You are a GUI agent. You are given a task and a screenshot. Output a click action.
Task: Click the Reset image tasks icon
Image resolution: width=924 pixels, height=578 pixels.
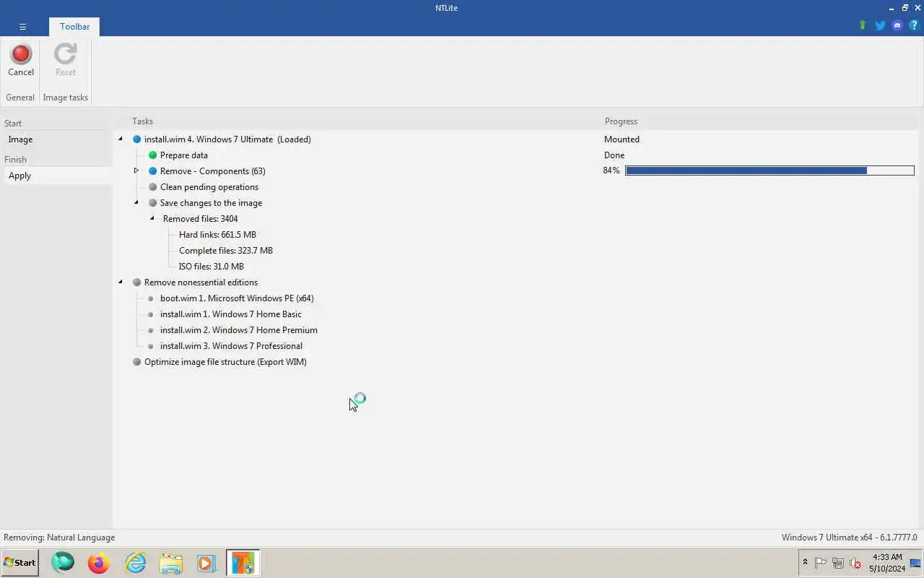click(x=65, y=61)
